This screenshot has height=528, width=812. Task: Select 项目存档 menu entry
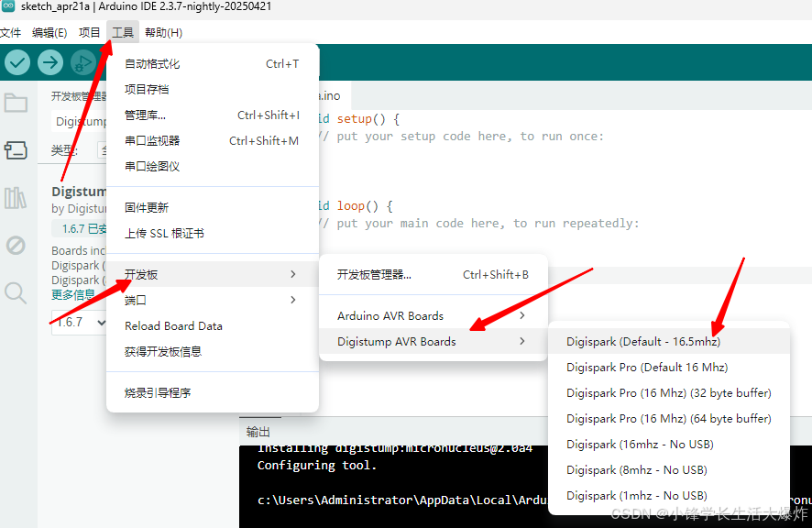coord(213,89)
